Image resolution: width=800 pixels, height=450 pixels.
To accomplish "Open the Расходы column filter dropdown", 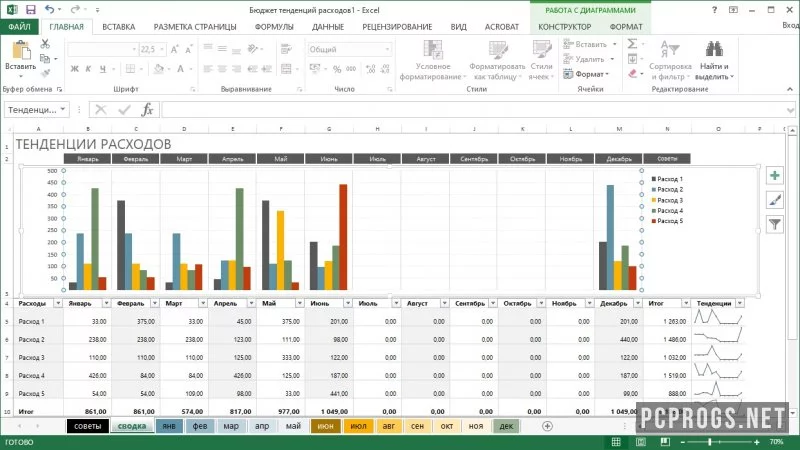I will [x=58, y=303].
